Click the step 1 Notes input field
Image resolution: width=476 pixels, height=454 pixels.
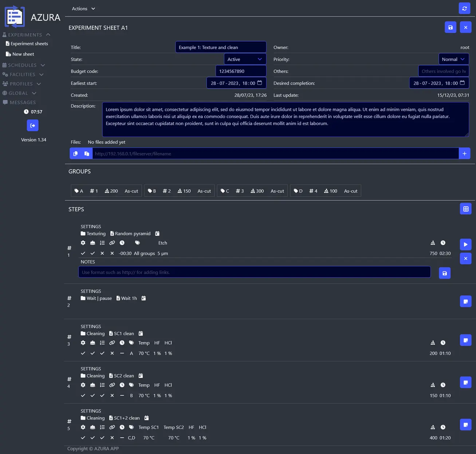click(255, 272)
